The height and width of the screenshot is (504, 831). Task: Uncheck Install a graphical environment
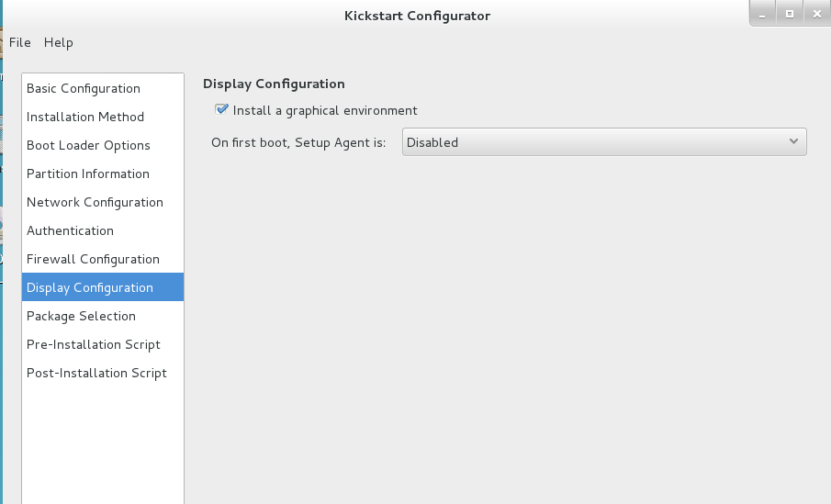tap(221, 110)
